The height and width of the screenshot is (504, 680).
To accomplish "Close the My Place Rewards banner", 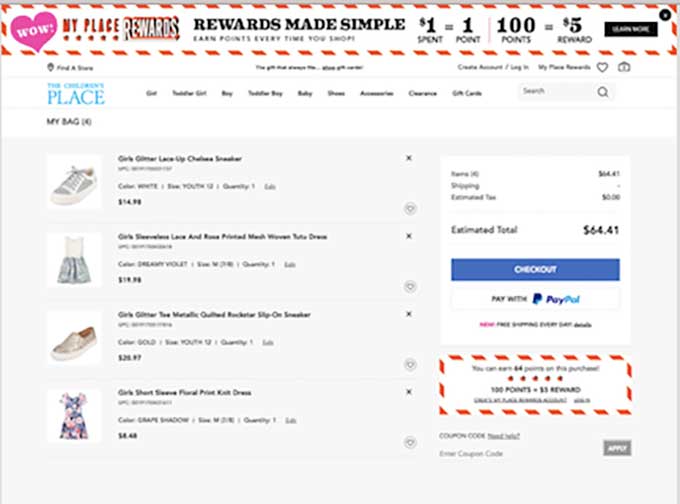I will point(665,15).
